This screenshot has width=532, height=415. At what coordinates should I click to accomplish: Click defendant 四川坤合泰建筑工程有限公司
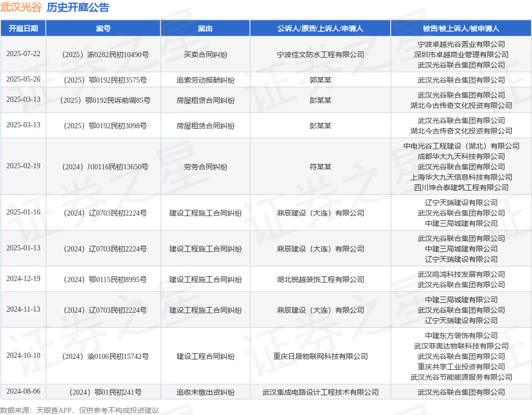click(461, 188)
